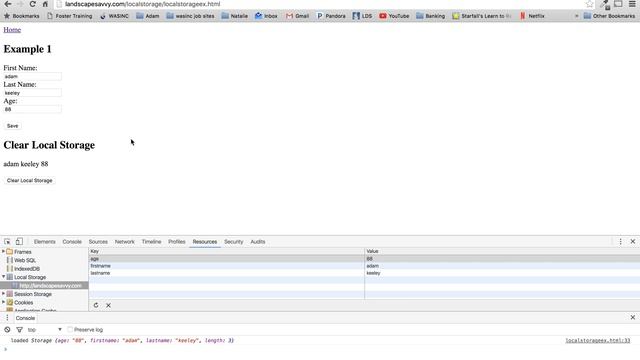Click the Save button

(13, 126)
